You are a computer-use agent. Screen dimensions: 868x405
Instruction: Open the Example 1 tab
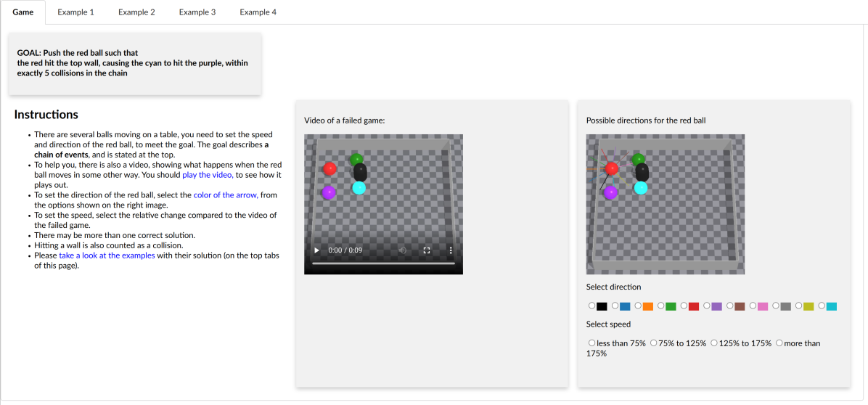75,12
